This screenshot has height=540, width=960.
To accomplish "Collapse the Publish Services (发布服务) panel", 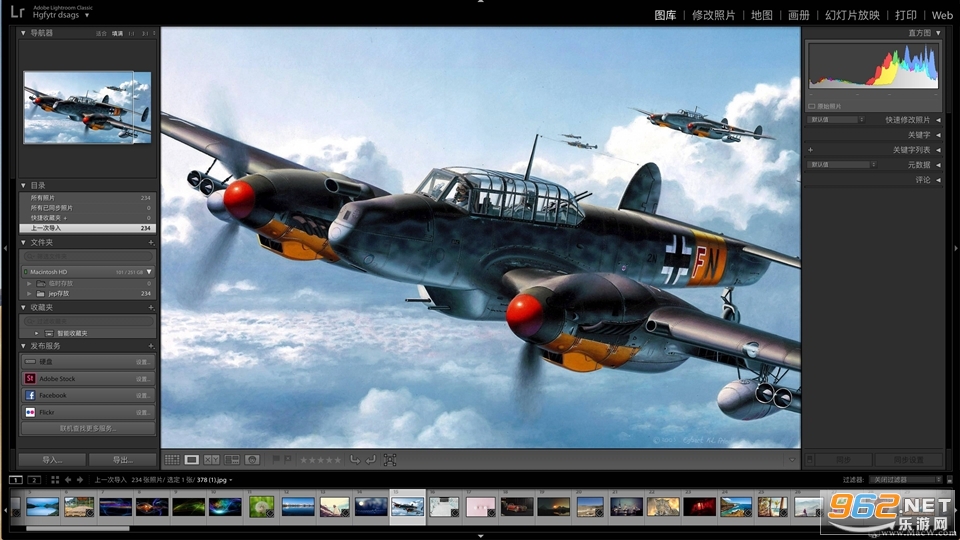I will (23, 346).
